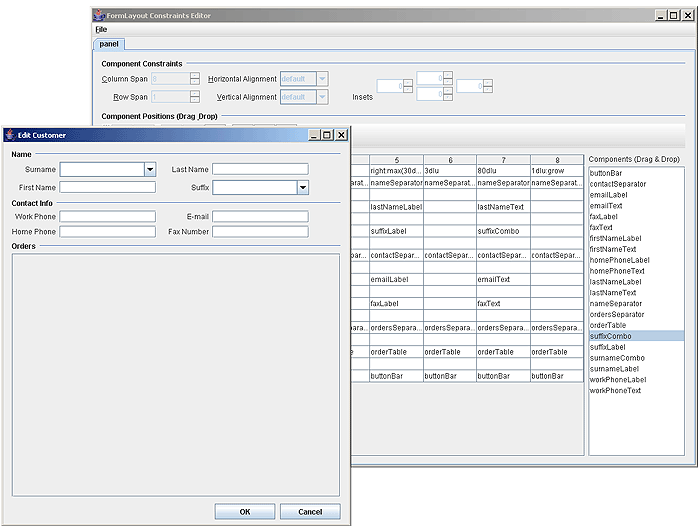Select lastNameLabel in the Components list
This screenshot has height=530, width=700.
pyautogui.click(x=637, y=282)
